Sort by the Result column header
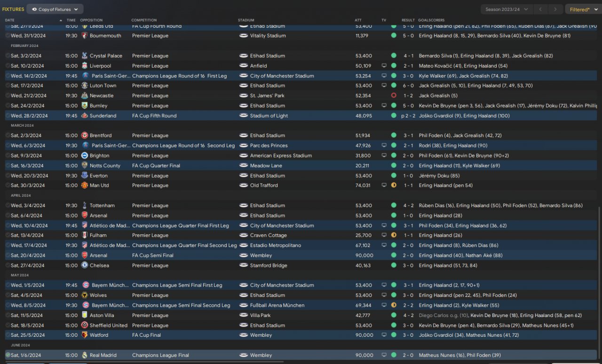This screenshot has height=364, width=602. coord(408,20)
